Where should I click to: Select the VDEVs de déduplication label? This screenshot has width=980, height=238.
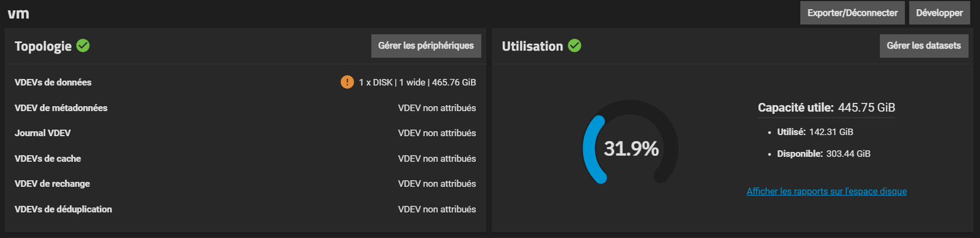[x=63, y=209]
